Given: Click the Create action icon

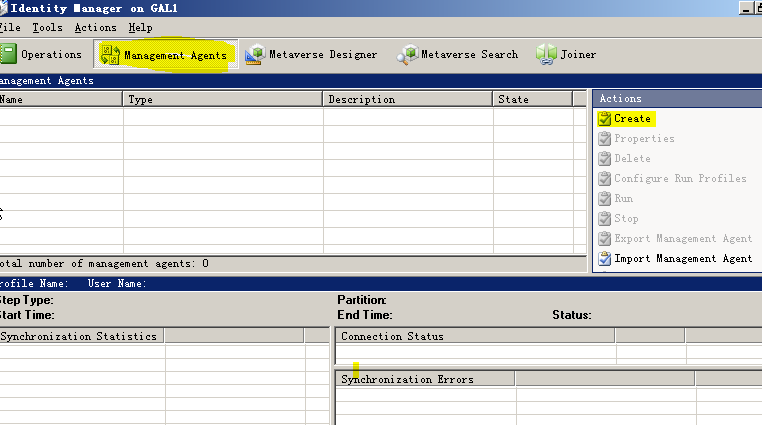Looking at the screenshot, I should 605,119.
